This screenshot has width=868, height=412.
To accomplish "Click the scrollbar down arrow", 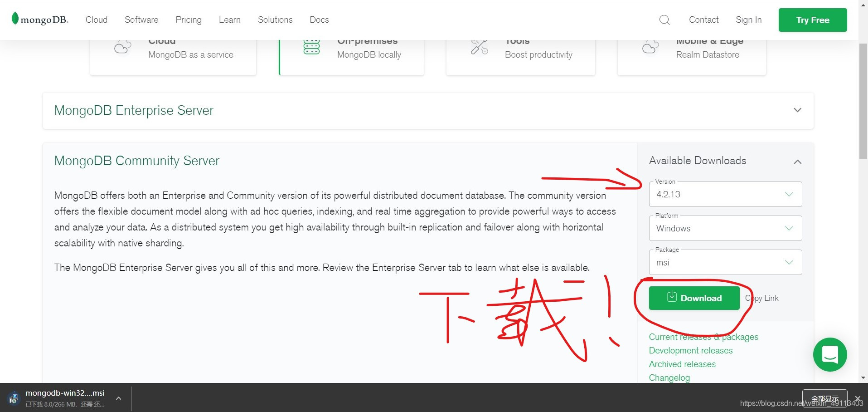I will coord(863,378).
